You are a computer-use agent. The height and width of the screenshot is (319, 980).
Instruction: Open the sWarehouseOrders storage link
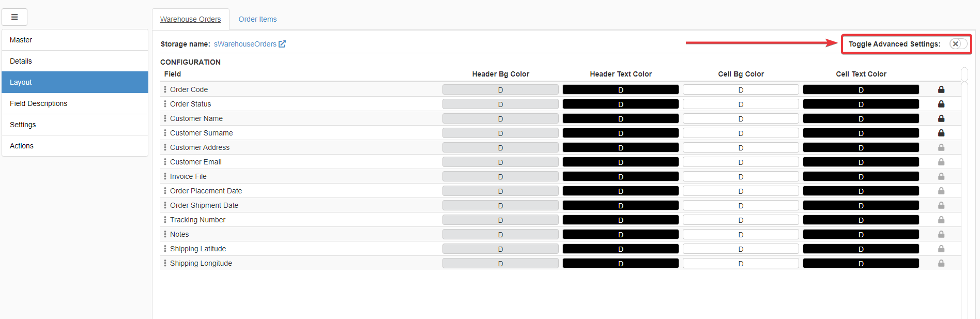point(245,44)
